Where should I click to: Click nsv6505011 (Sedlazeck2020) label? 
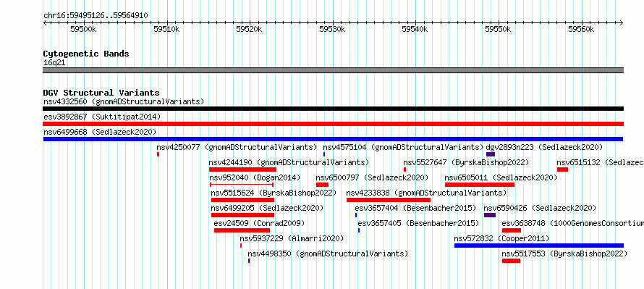coord(501,177)
